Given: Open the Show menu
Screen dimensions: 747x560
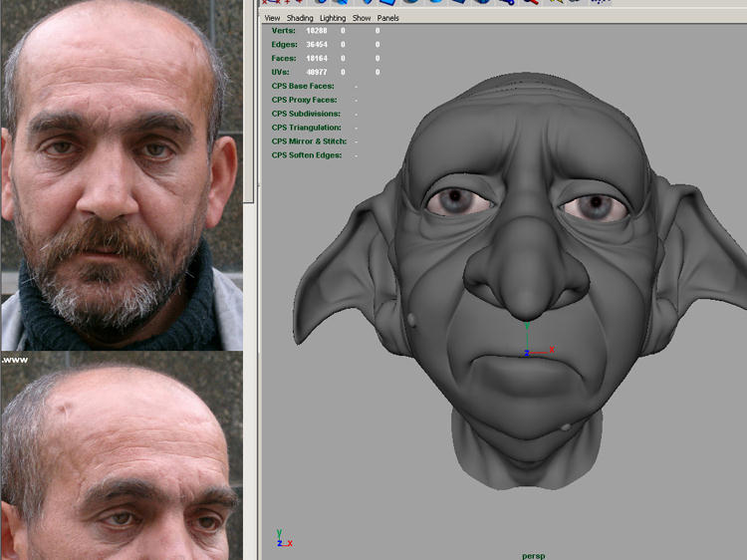Looking at the screenshot, I should click(362, 18).
